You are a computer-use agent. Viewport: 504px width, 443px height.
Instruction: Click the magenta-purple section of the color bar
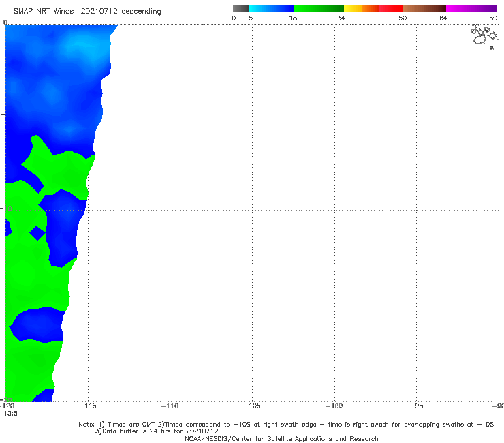coord(471,8)
